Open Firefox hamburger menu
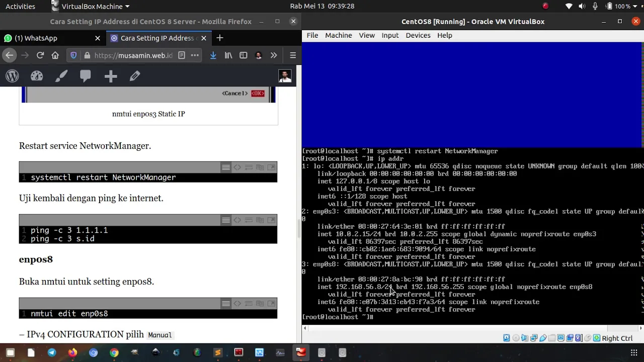 pos(293,55)
